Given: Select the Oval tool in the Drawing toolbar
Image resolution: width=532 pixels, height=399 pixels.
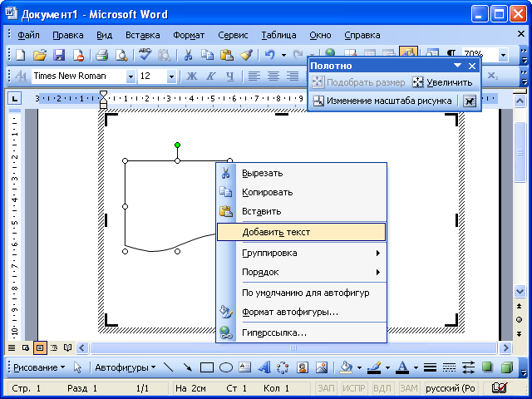Looking at the screenshot, I should tap(225, 367).
